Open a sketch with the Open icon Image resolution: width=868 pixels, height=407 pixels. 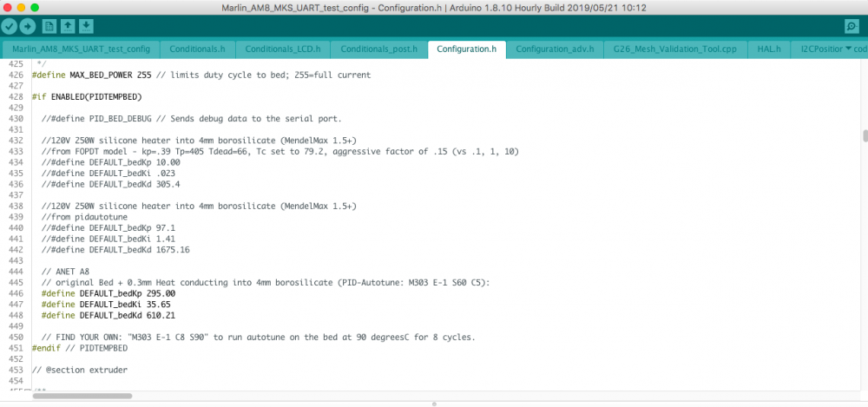pos(68,26)
